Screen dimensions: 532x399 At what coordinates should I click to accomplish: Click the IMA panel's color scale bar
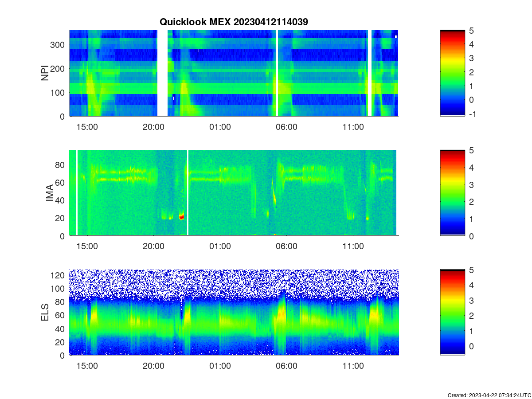click(453, 193)
